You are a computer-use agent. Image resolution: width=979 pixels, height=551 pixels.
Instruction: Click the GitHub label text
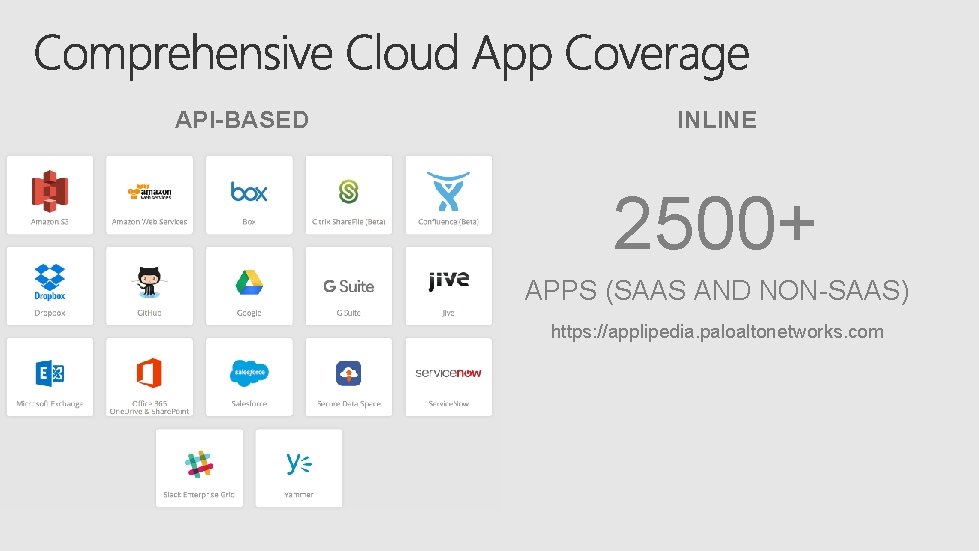click(149, 313)
